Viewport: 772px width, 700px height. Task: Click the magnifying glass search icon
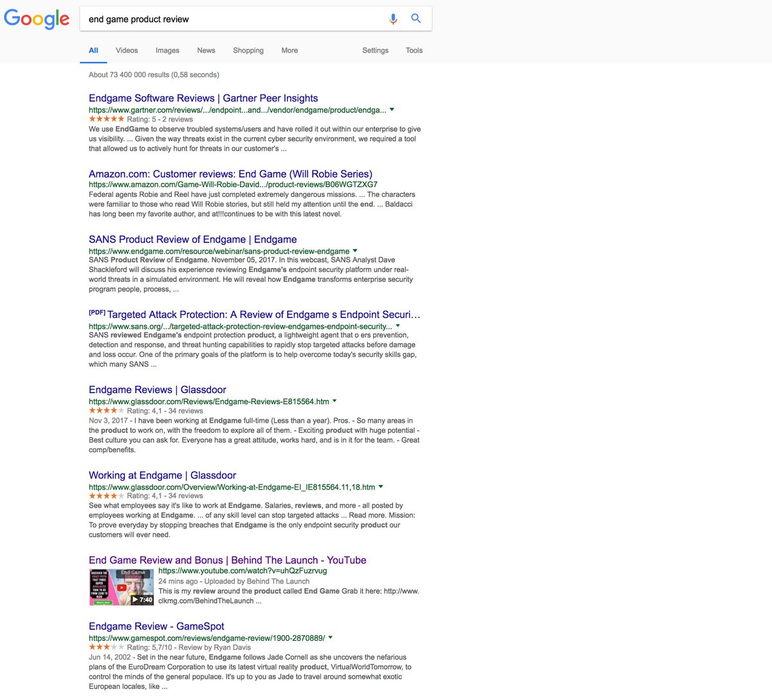pos(416,19)
